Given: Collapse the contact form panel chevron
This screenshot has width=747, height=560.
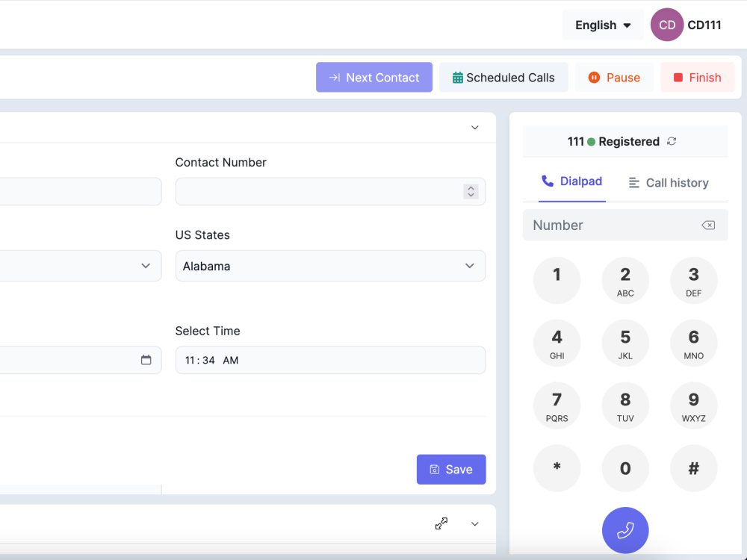Looking at the screenshot, I should click(x=475, y=128).
